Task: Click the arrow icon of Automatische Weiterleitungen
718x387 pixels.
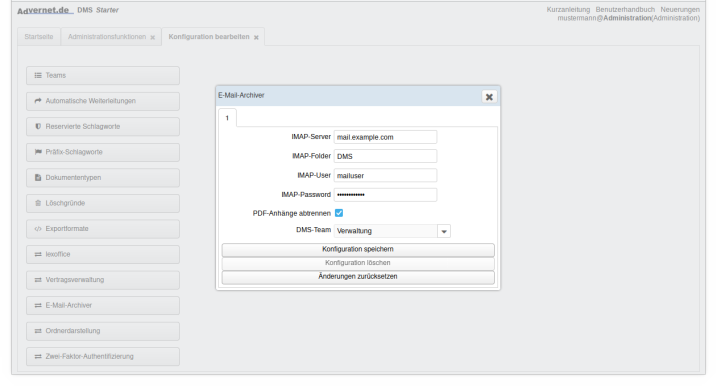Action: (38, 101)
